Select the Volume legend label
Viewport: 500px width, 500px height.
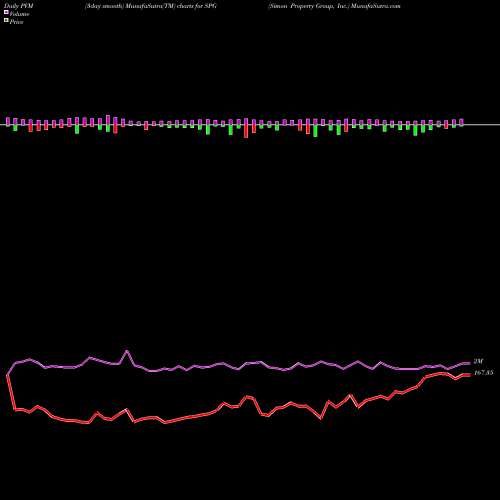tap(19, 14)
